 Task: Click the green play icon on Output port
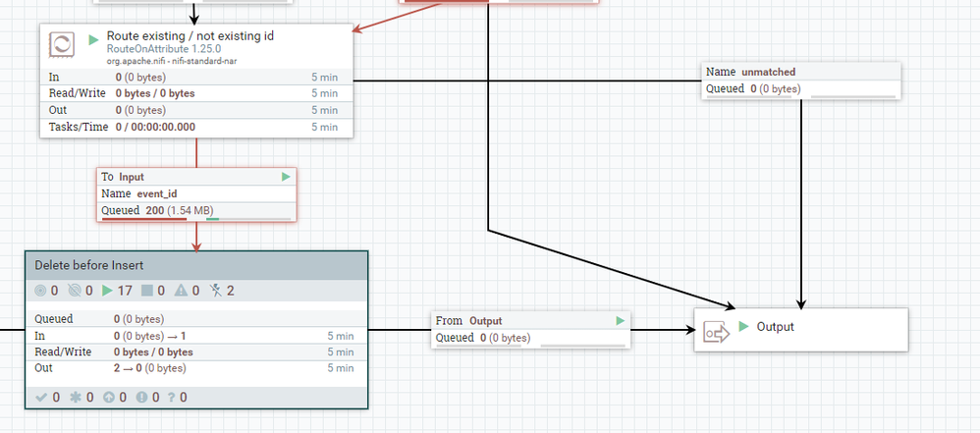click(743, 326)
